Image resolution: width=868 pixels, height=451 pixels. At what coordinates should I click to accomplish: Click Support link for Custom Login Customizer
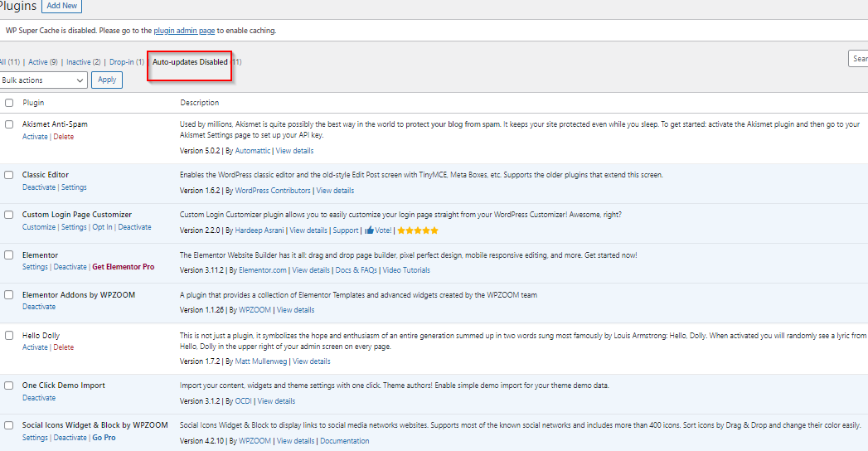click(346, 230)
